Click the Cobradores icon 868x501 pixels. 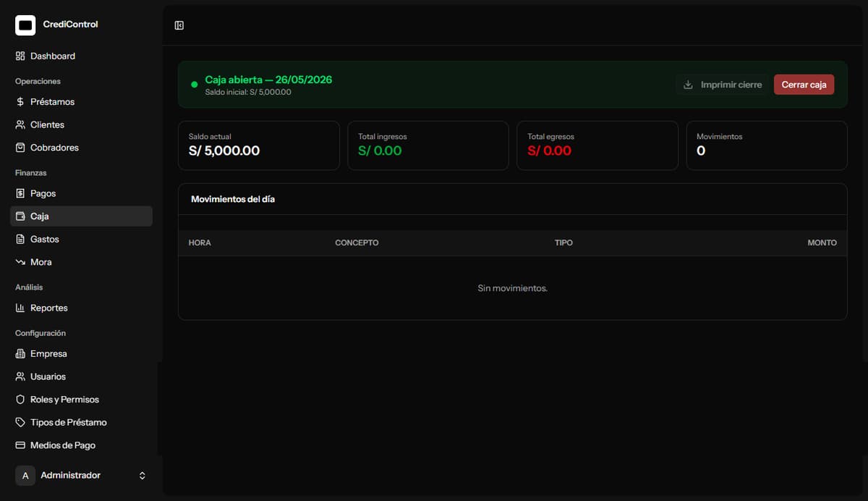tap(20, 148)
